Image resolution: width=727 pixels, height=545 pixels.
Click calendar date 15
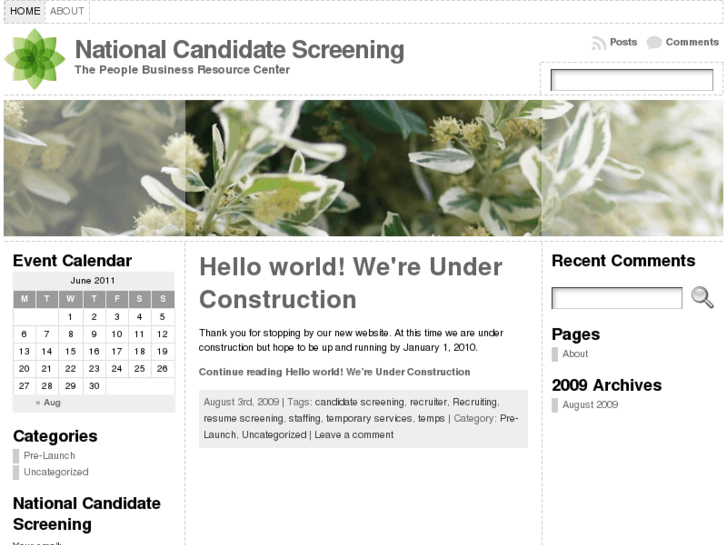pos(70,351)
